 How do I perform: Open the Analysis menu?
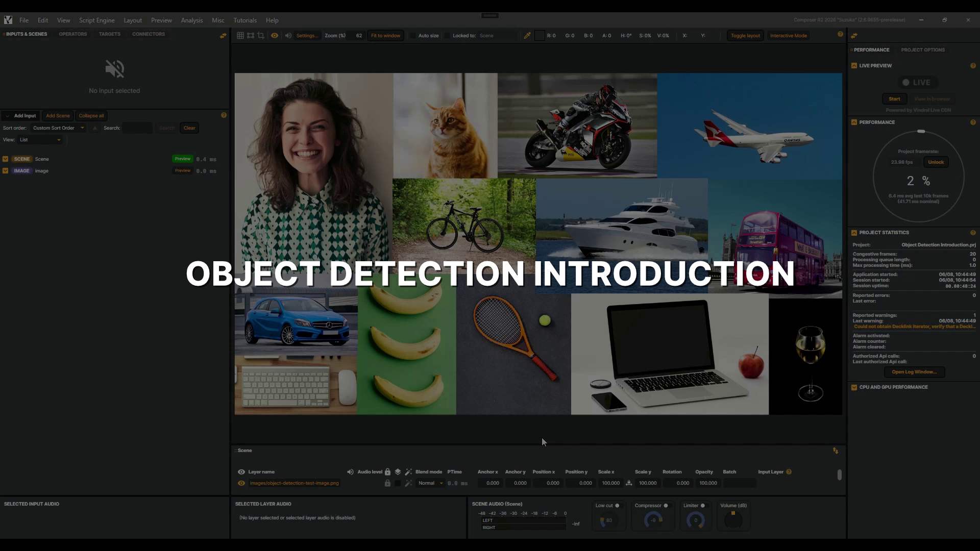click(192, 20)
